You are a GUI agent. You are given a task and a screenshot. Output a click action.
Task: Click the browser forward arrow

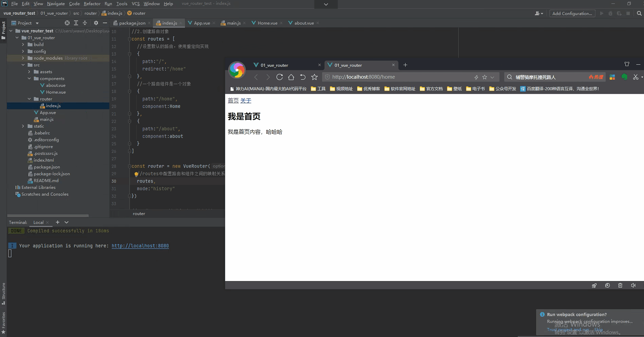268,77
